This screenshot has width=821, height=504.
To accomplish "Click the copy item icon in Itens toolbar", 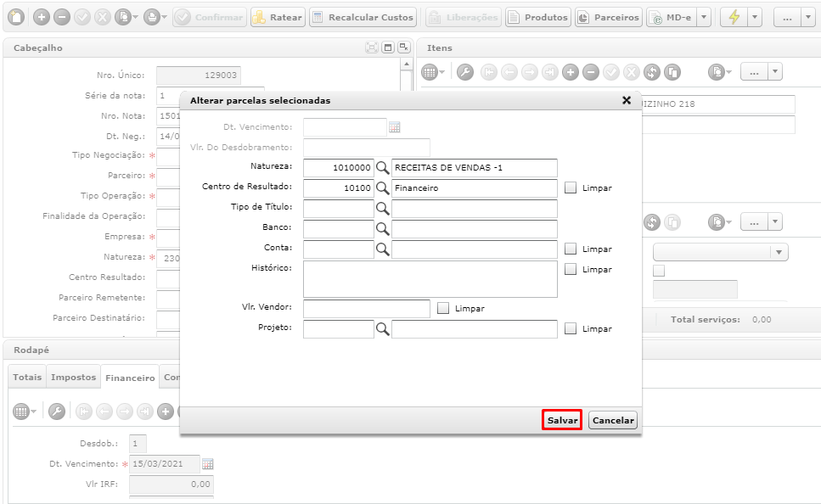I will click(672, 72).
